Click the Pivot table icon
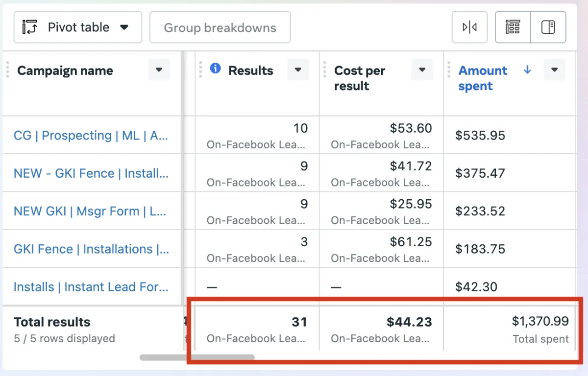The image size is (588, 376). (30, 27)
